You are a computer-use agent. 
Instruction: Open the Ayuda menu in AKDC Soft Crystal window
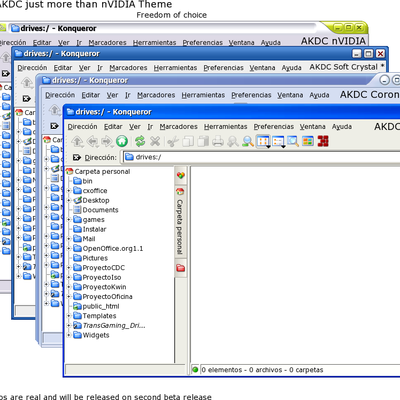pos(291,68)
